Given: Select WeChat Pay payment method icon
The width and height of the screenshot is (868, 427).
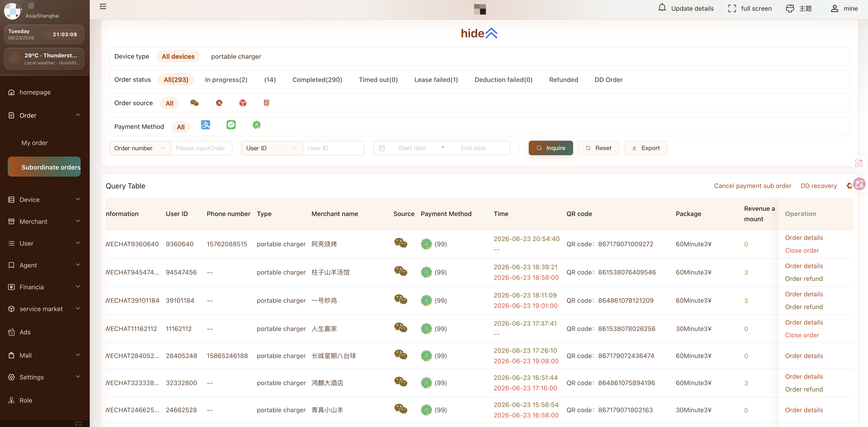Looking at the screenshot, I should [231, 125].
